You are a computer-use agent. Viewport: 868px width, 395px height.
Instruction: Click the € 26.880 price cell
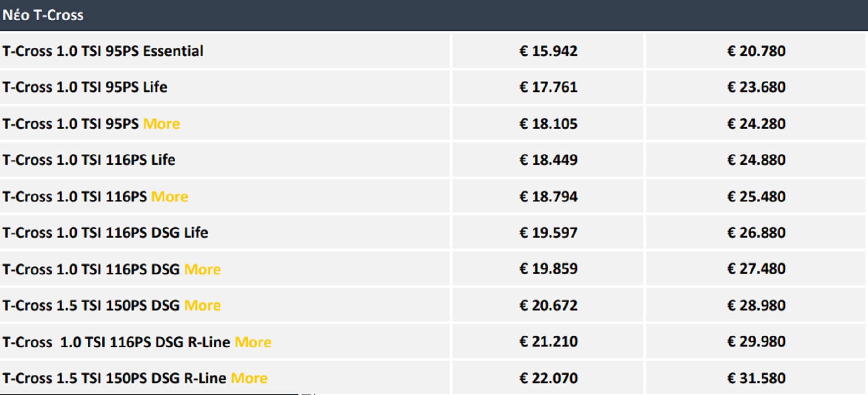756,233
